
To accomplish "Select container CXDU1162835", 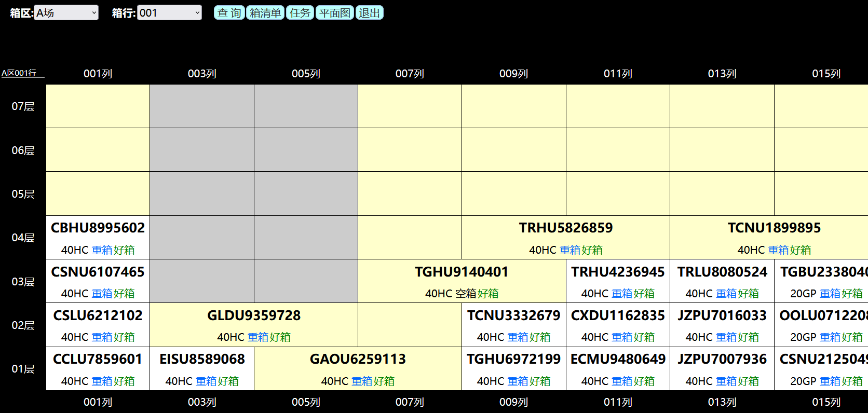I will click(618, 315).
